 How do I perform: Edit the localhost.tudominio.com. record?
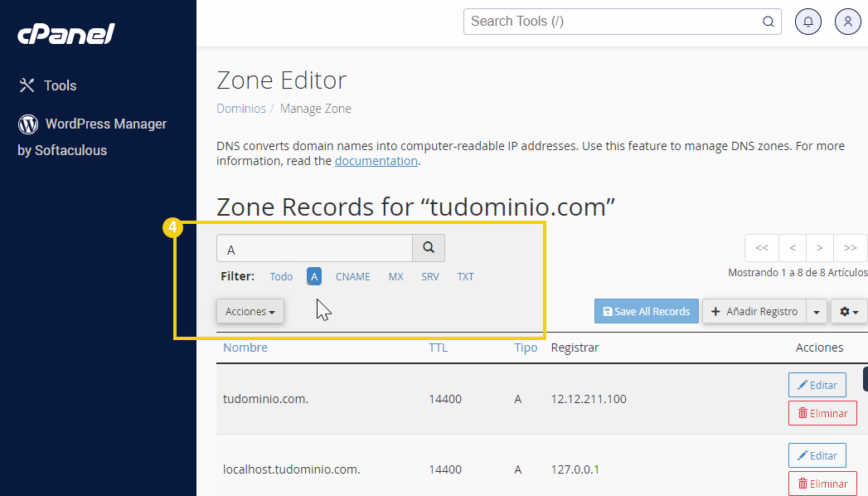pos(817,455)
